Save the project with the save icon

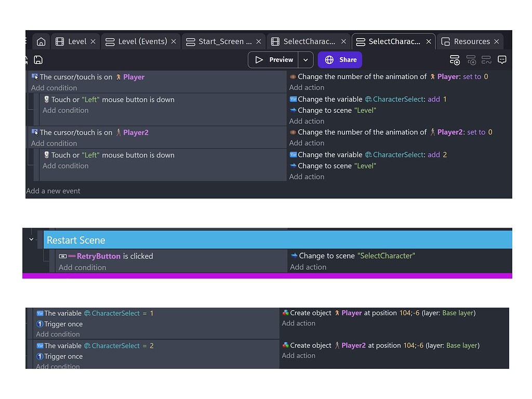38,60
